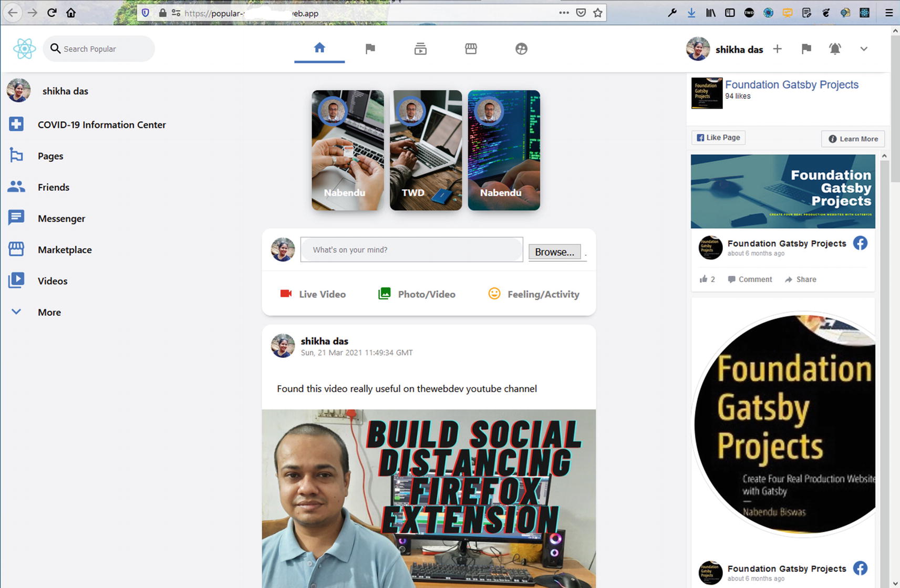Image resolution: width=900 pixels, height=588 pixels.
Task: Click the Learn More button
Action: (x=853, y=139)
